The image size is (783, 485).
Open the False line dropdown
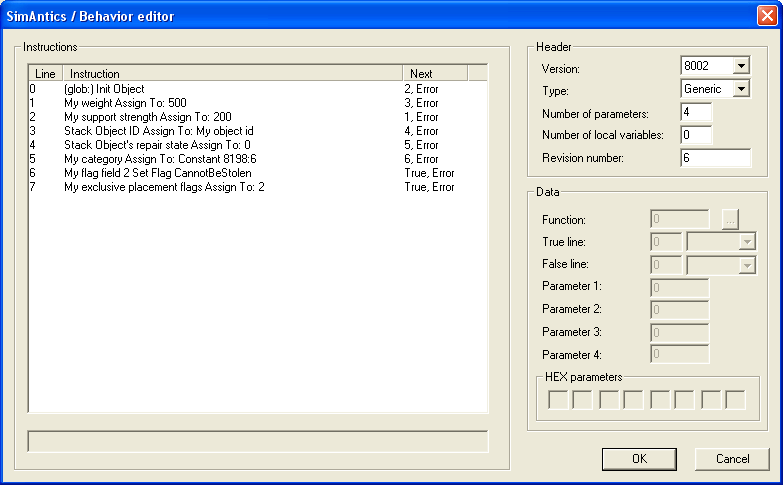click(747, 265)
